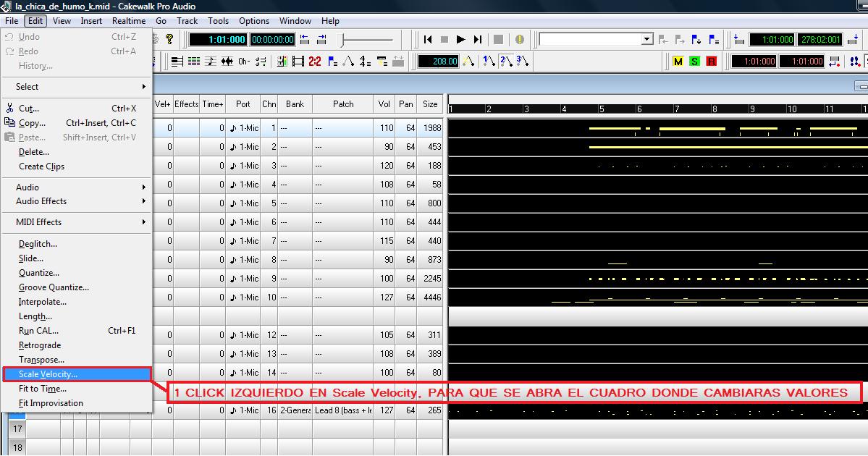
Task: Click the Vol column header
Action: tap(384, 104)
